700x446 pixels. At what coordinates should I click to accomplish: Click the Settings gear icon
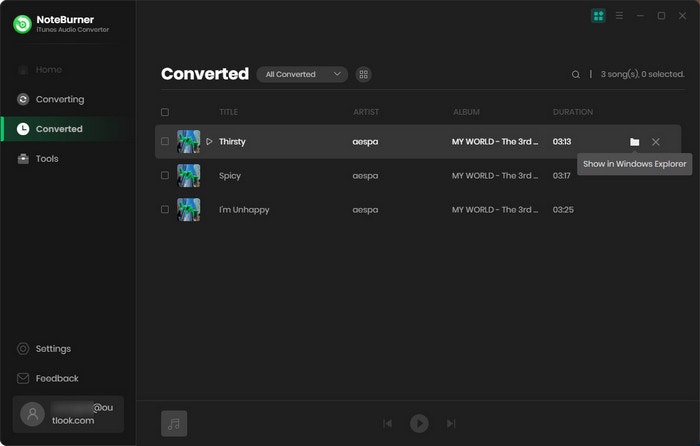[23, 349]
